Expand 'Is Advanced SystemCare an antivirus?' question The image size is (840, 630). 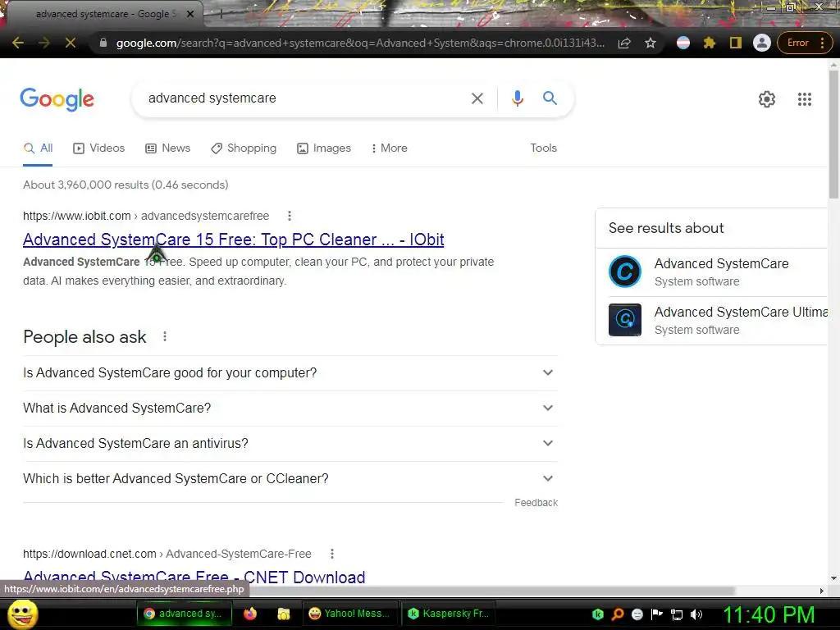tap(290, 444)
